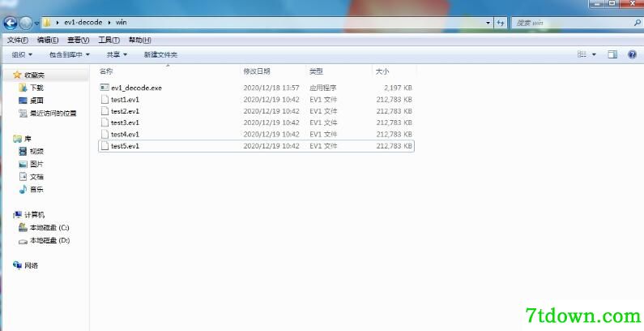644x331 pixels.
Task: Change view with the view icon
Action: pos(582,54)
